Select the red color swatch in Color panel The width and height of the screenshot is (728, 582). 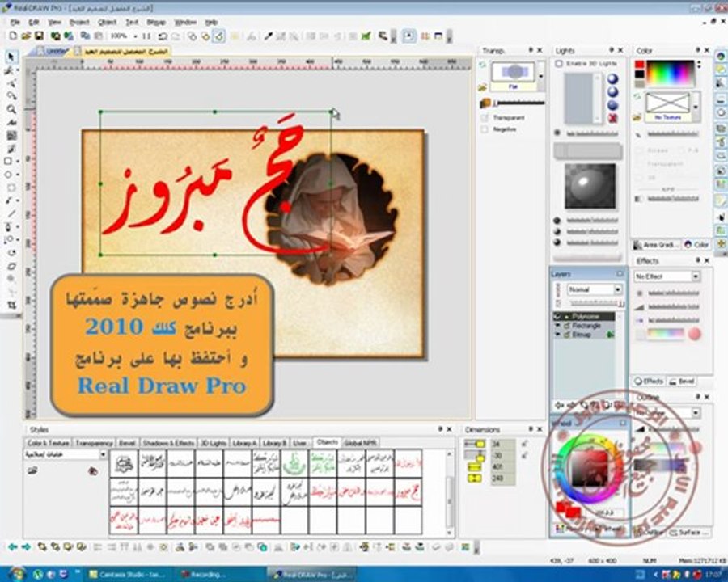point(640,64)
